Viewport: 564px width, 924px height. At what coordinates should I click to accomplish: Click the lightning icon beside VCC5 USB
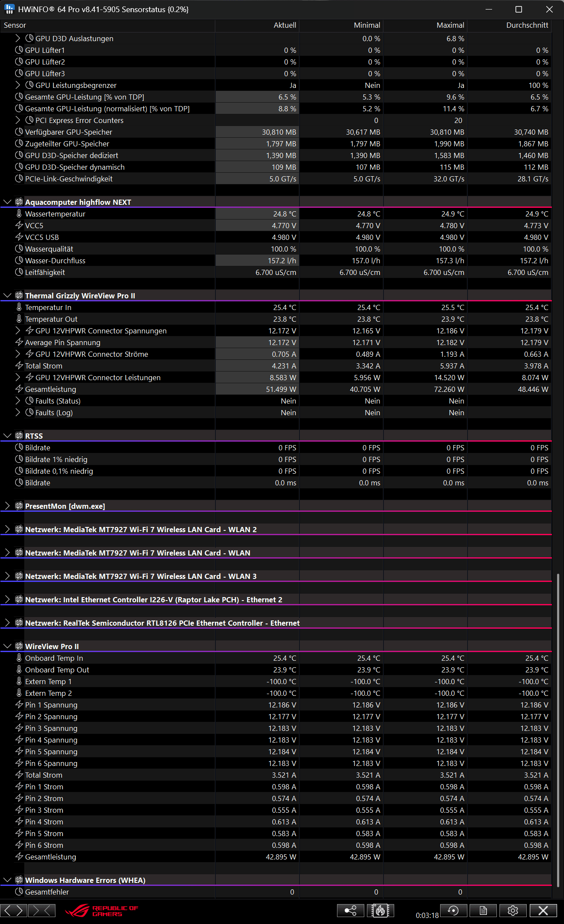point(19,237)
